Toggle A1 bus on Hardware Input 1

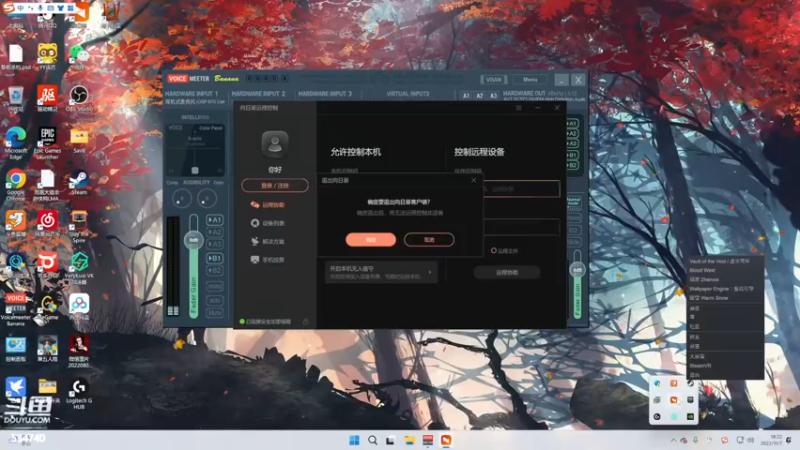215,220
